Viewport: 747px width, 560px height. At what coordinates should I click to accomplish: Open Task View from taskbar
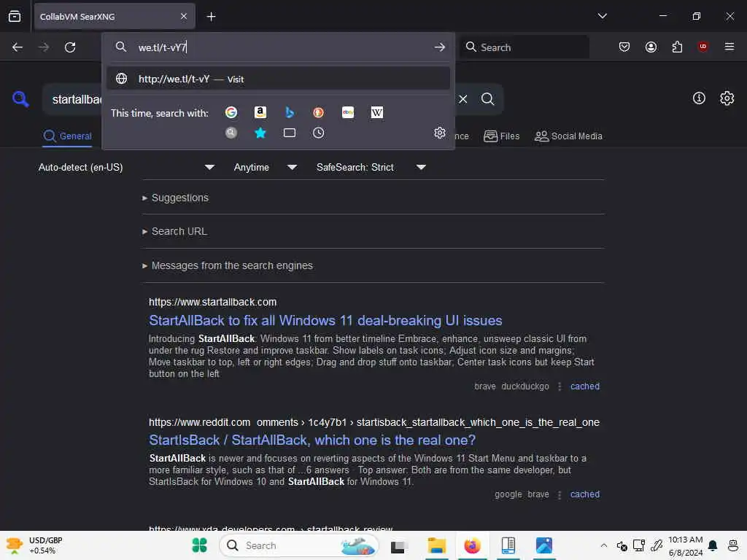coord(398,545)
